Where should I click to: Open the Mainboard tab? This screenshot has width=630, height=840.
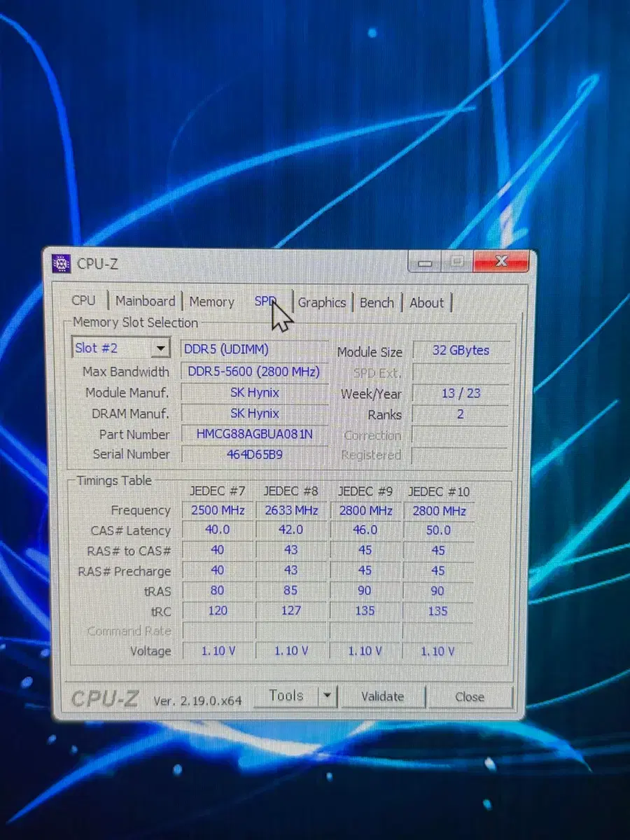[x=145, y=301]
